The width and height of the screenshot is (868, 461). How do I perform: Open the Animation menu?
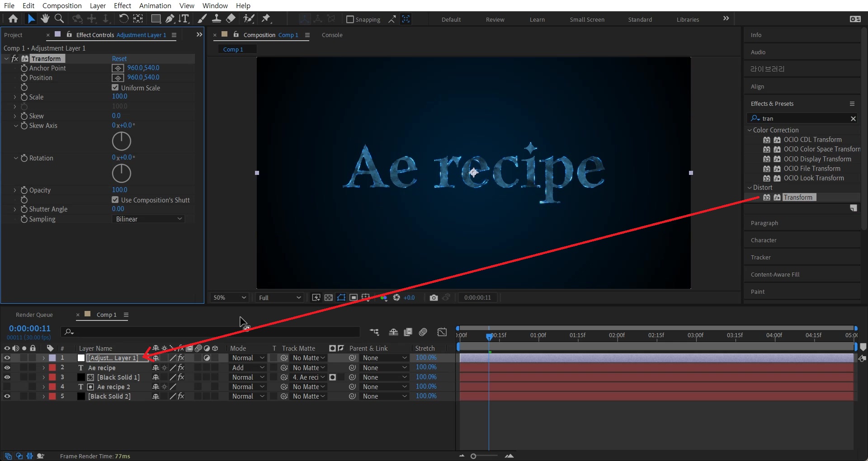[155, 5]
